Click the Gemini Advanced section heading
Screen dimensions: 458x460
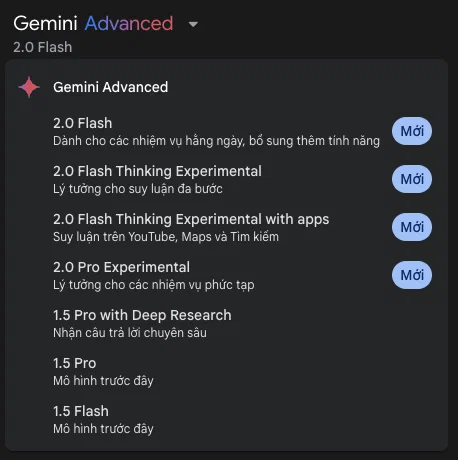coord(111,87)
